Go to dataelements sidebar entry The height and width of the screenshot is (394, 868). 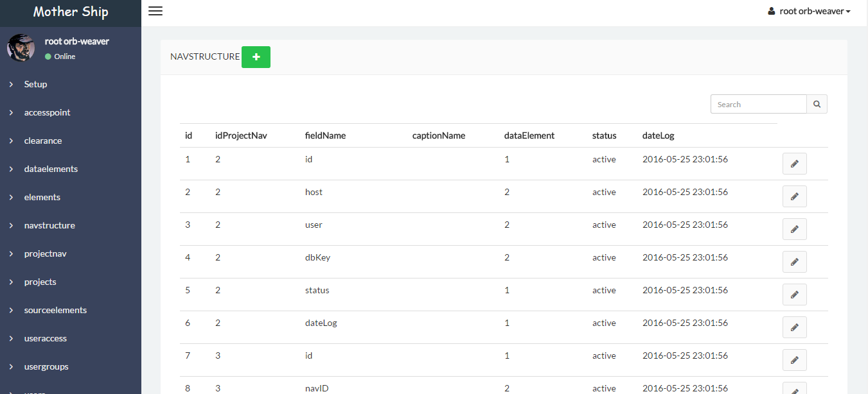pos(51,169)
